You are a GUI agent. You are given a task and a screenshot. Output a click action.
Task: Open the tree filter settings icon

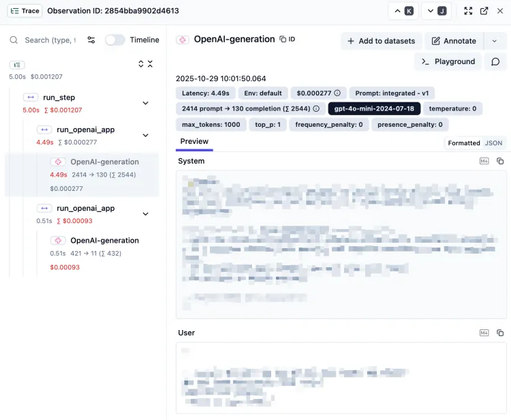click(91, 40)
